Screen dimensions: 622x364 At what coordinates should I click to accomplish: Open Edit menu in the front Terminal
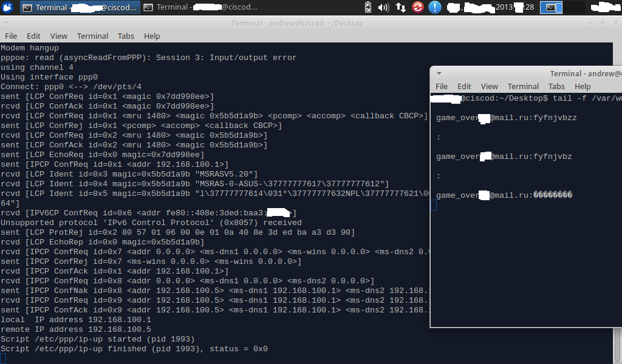[464, 86]
